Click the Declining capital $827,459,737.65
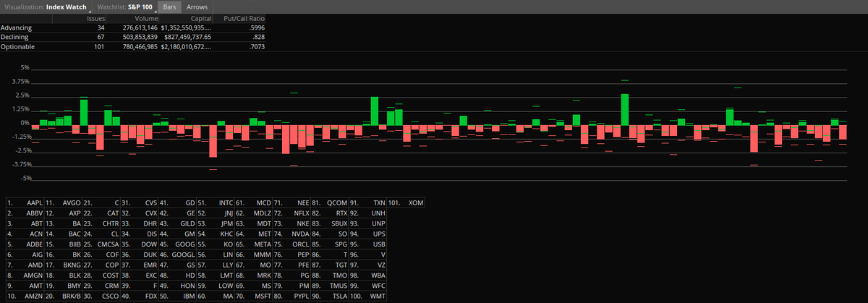The height and width of the screenshot is (303, 868). 188,36
